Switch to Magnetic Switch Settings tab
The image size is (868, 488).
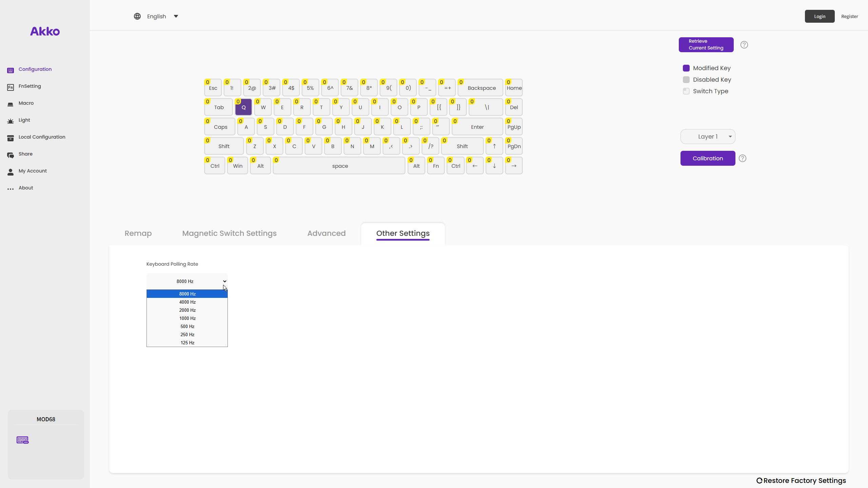(x=230, y=233)
